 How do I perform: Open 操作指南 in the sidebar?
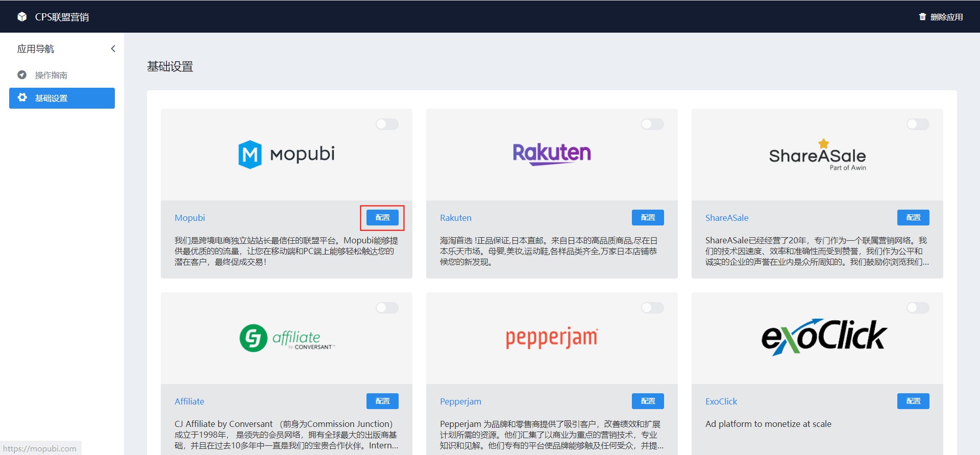pyautogui.click(x=62, y=75)
